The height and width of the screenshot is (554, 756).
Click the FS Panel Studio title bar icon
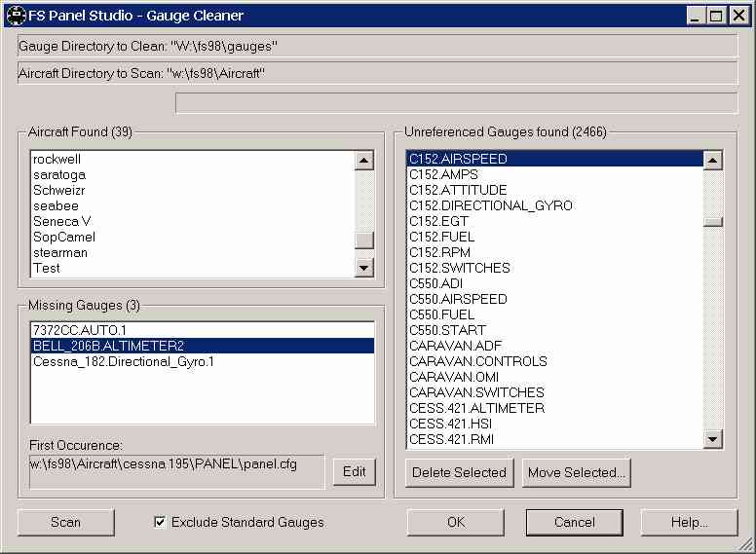click(16, 16)
